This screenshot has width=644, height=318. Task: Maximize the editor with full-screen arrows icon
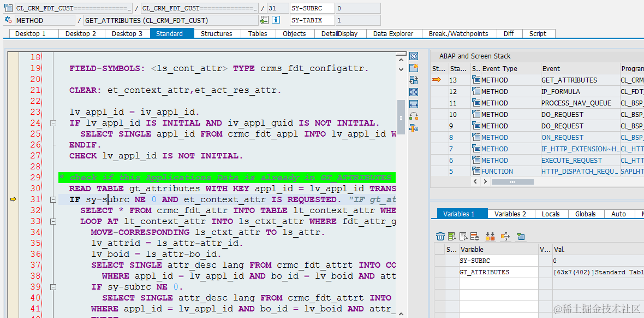(414, 92)
